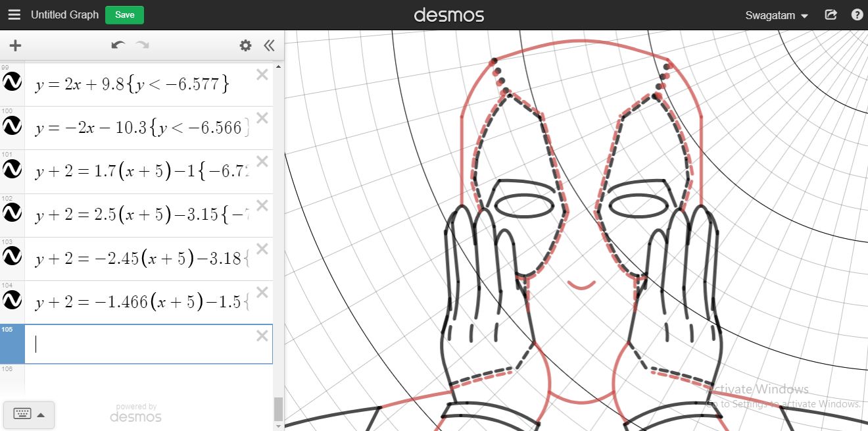The image size is (868, 431).
Task: Click the redo arrow icon
Action: pos(143,45)
